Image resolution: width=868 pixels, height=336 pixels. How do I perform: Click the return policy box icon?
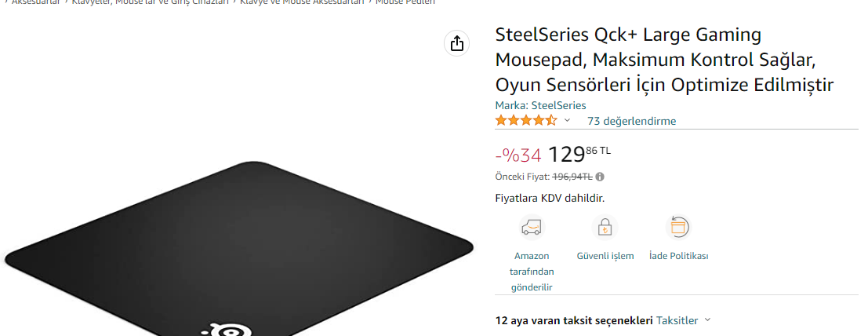(678, 227)
